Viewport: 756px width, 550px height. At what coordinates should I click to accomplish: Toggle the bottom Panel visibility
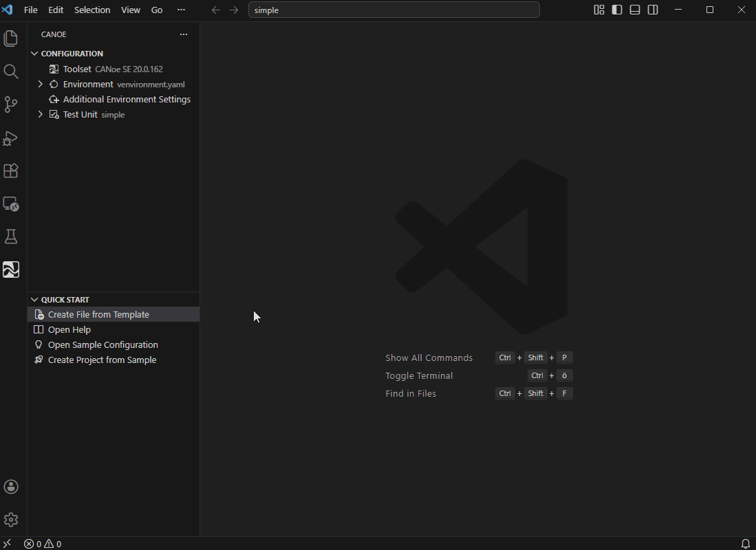[635, 10]
